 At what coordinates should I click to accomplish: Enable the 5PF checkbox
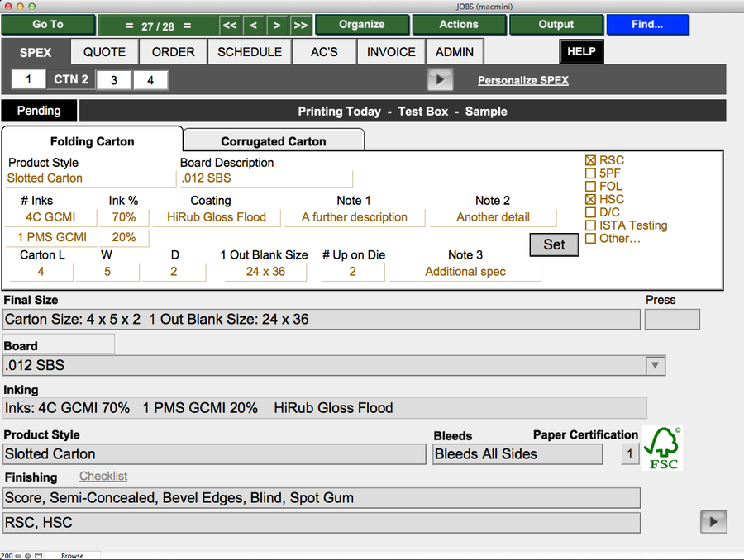pos(590,174)
